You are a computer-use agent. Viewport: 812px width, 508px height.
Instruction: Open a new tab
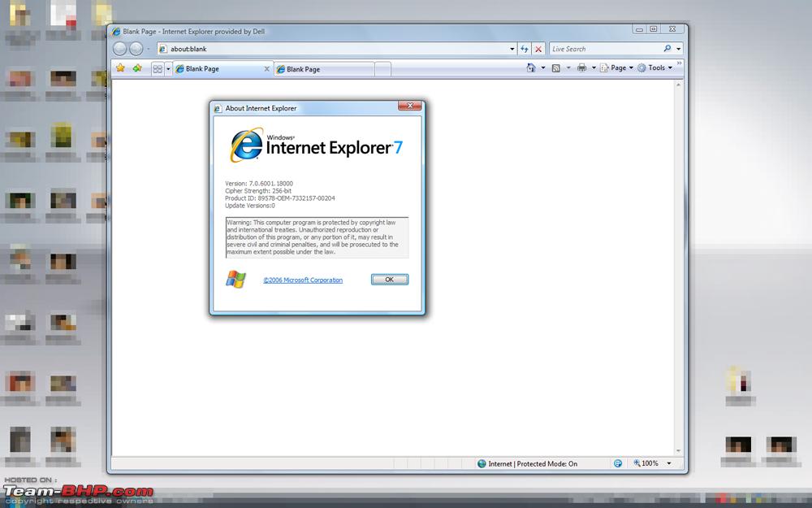[x=382, y=69]
